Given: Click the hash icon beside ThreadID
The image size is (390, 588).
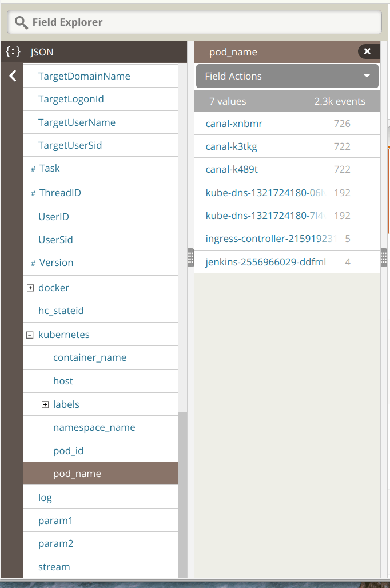Looking at the screenshot, I should pyautogui.click(x=33, y=194).
